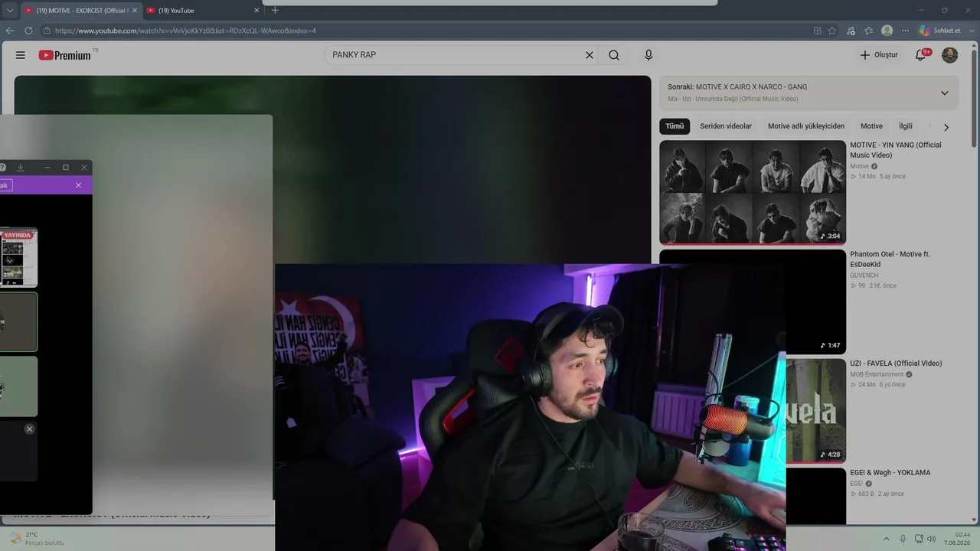Screen dimensions: 980x551
Task: Select the Tümü filter chip
Action: [675, 126]
